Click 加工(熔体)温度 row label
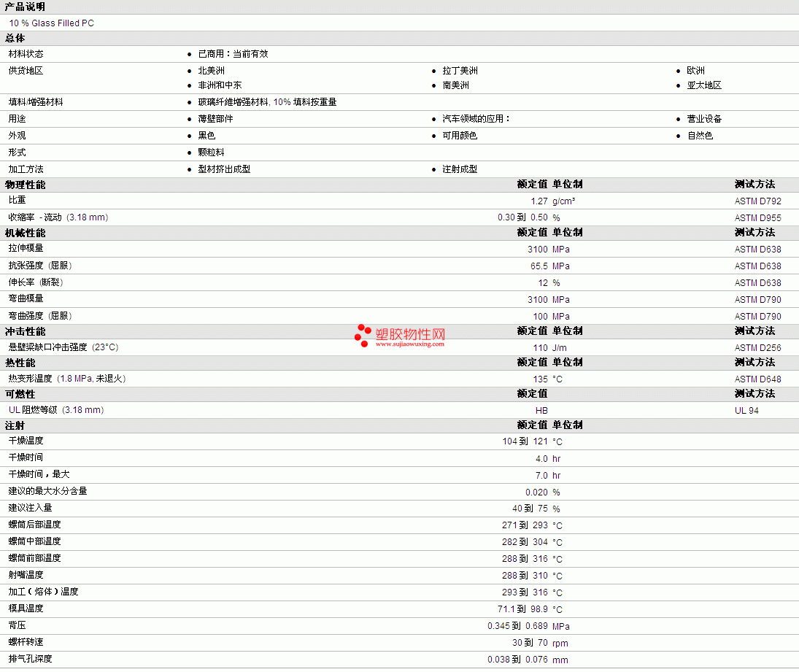Viewport: 799px width, 672px height. 43,592
